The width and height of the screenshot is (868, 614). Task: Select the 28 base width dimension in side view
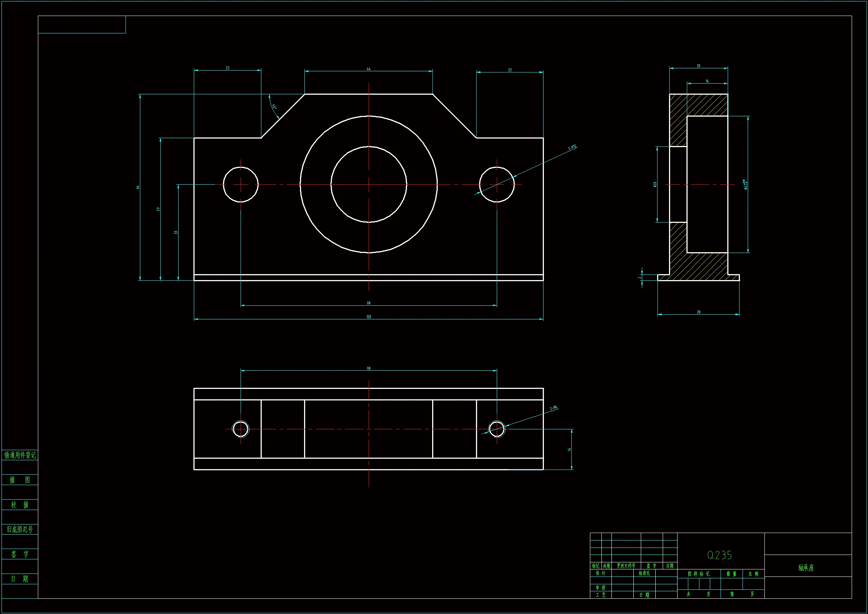coord(699,312)
